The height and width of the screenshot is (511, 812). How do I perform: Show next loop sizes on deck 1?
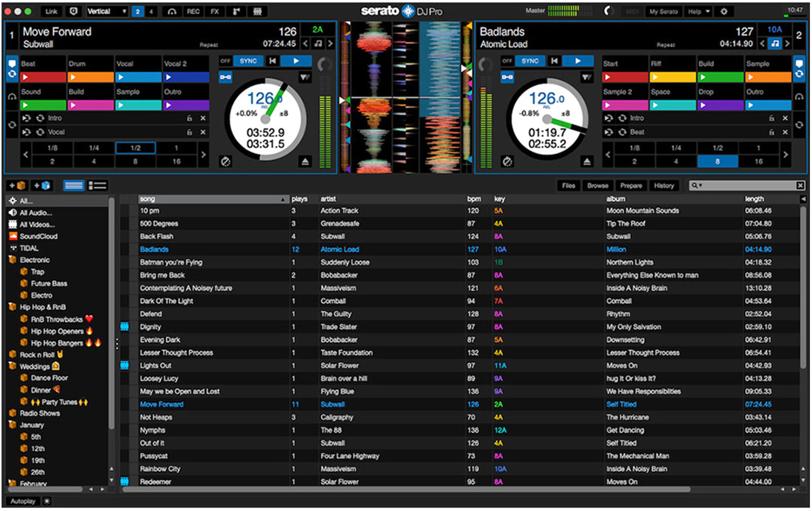[203, 154]
